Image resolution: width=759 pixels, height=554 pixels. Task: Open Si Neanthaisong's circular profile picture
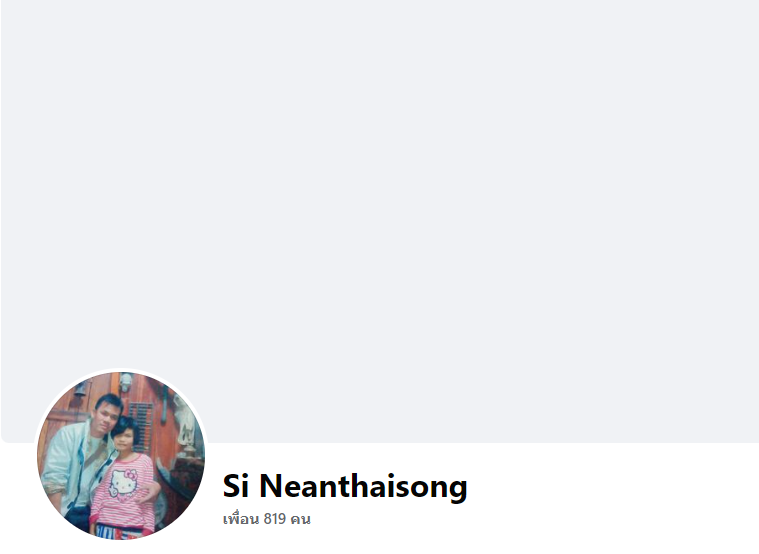[x=121, y=455]
